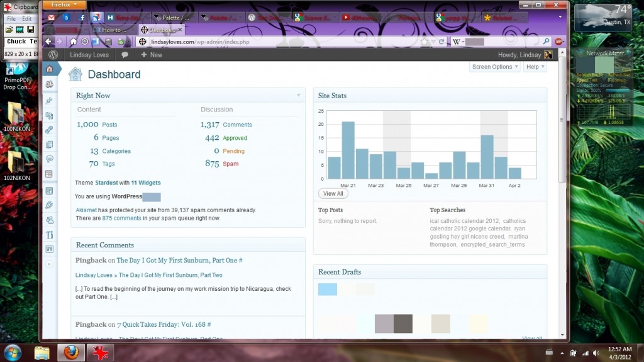
Task: Open the 'Lindsay Loves' site menu
Action: click(x=89, y=55)
